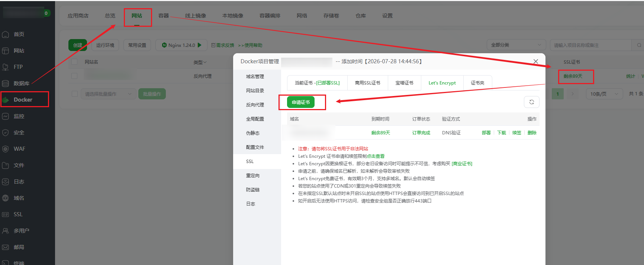Open 终端 terminal icon in sidebar

[6, 263]
